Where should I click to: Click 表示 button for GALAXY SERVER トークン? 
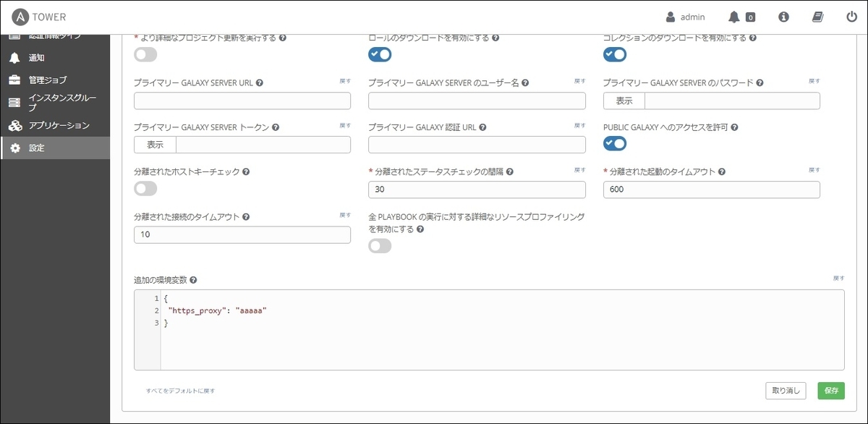tap(155, 145)
